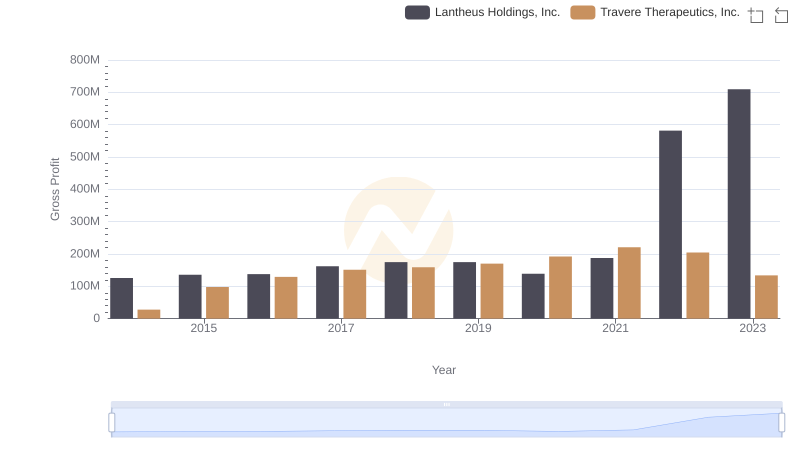Click the zoom reset icon at top right

(x=781, y=15)
